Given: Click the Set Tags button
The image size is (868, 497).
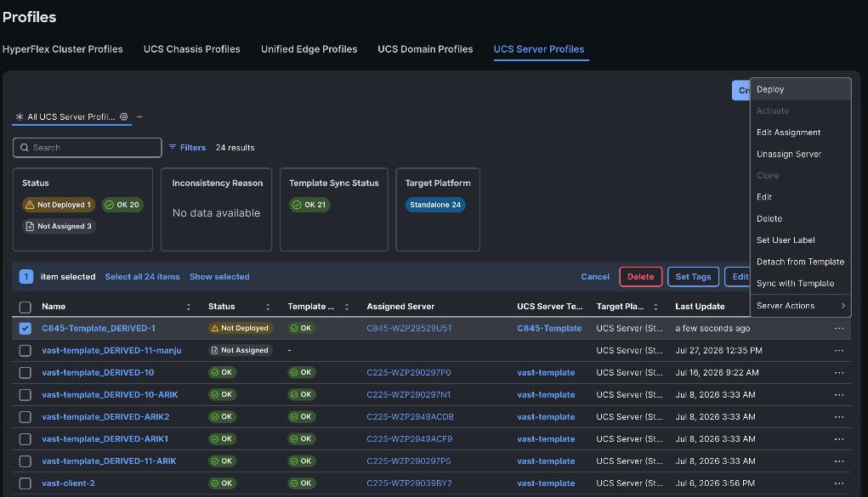Looking at the screenshot, I should [x=693, y=277].
